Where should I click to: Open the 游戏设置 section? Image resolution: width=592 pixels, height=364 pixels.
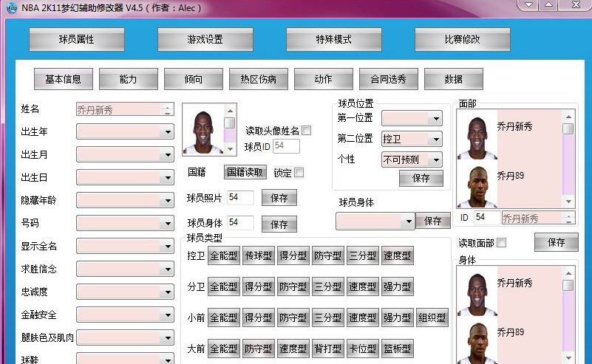[205, 39]
